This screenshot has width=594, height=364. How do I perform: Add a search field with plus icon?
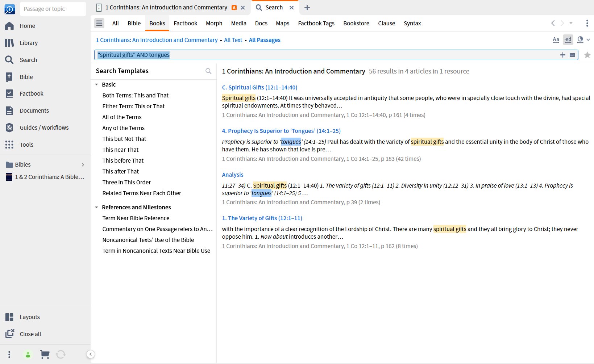[x=562, y=55]
